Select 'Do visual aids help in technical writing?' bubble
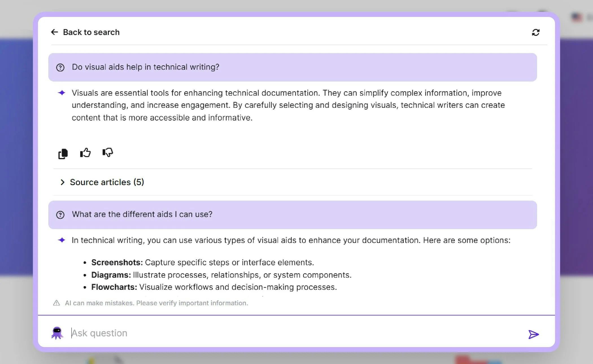 tap(292, 67)
